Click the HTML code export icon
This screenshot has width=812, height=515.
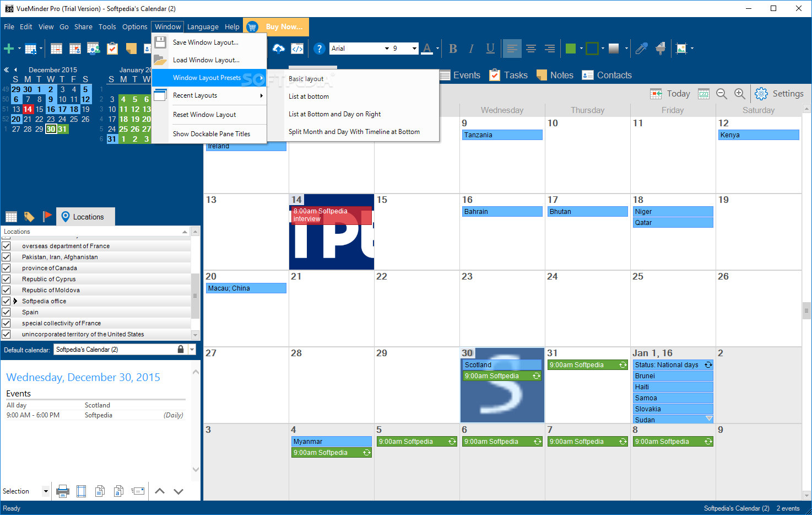[297, 49]
